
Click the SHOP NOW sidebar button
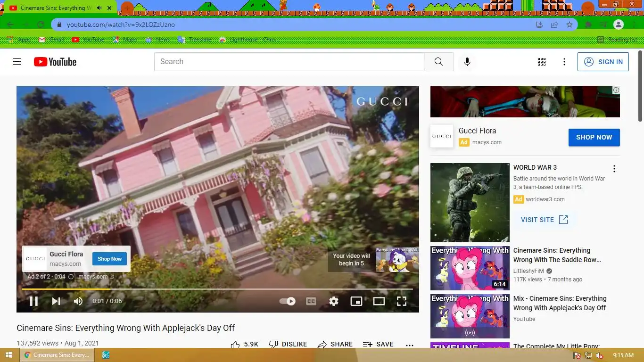tap(594, 137)
